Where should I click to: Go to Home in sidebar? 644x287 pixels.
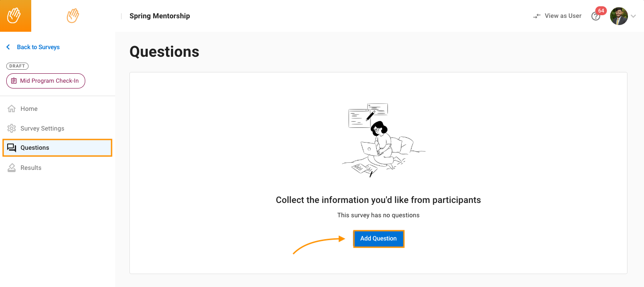(29, 109)
